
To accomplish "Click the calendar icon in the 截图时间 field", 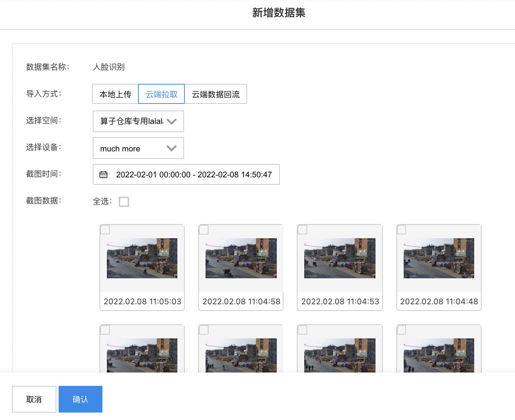I will pyautogui.click(x=104, y=174).
